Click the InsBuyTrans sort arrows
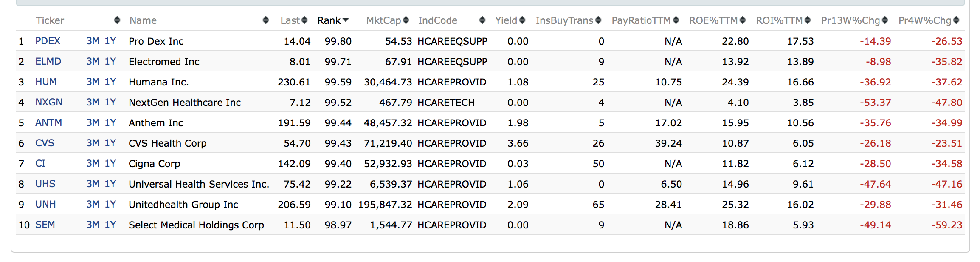The image size is (980, 262). click(x=598, y=20)
